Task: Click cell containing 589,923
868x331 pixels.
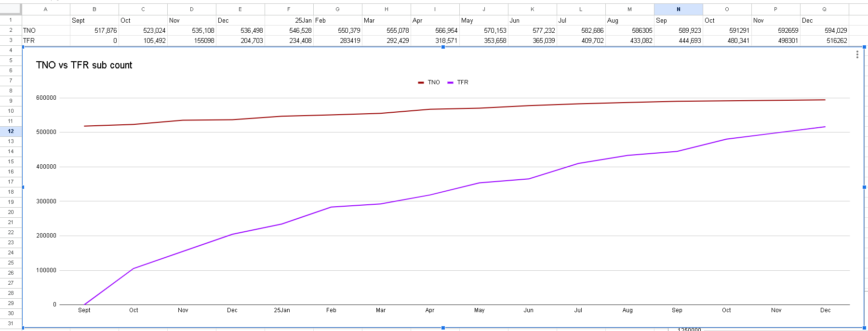Action: click(x=679, y=30)
